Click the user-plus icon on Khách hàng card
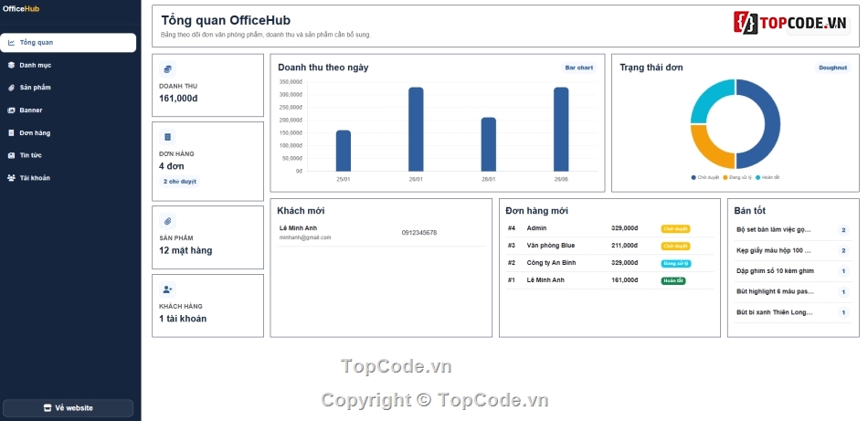This screenshot has height=421, width=868. point(168,289)
